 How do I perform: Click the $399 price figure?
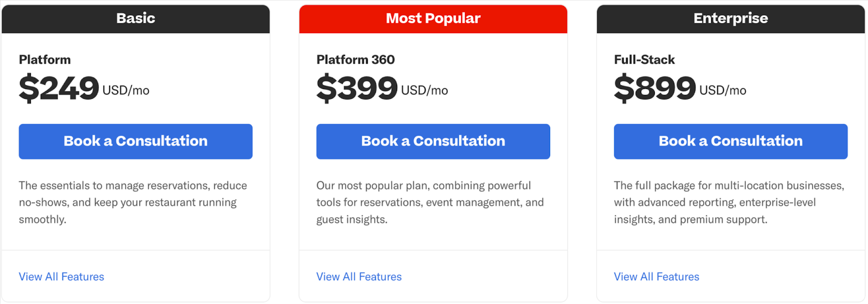[357, 88]
